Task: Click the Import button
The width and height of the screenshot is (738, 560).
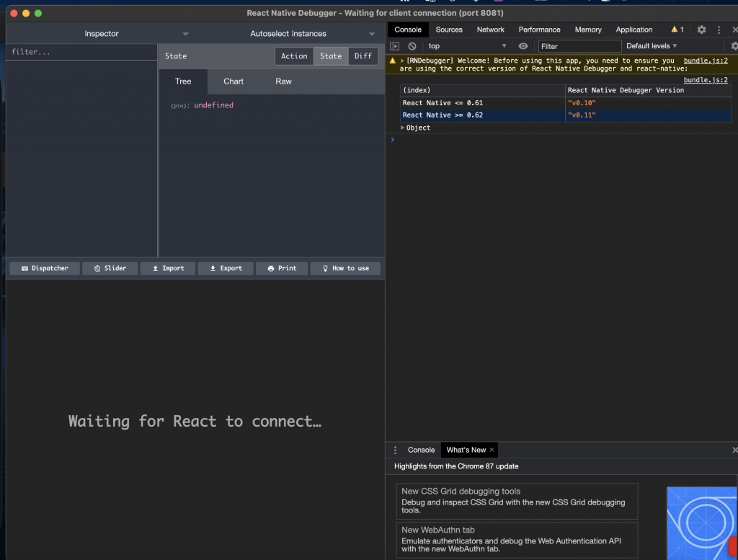Action: click(x=168, y=268)
